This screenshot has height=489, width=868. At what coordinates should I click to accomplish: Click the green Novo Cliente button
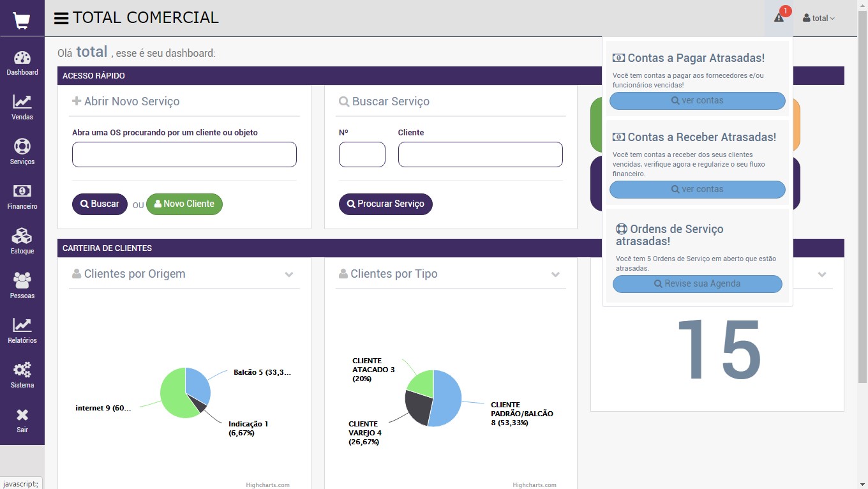[x=184, y=204]
